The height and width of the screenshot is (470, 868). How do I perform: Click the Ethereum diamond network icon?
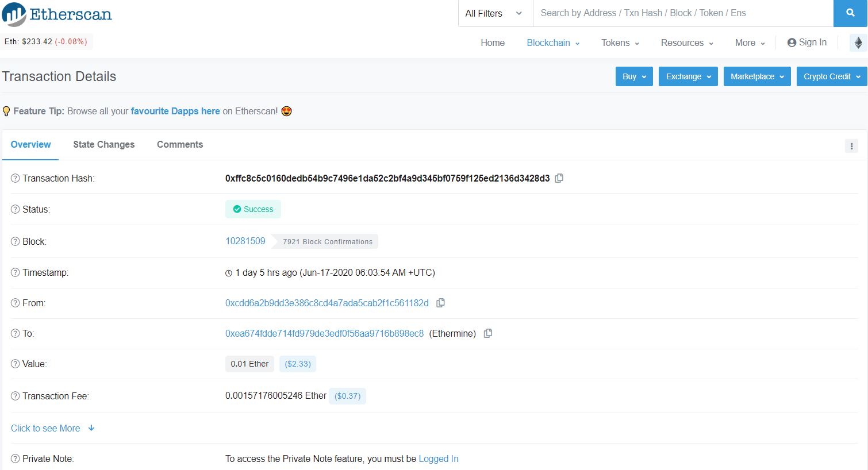(x=858, y=43)
